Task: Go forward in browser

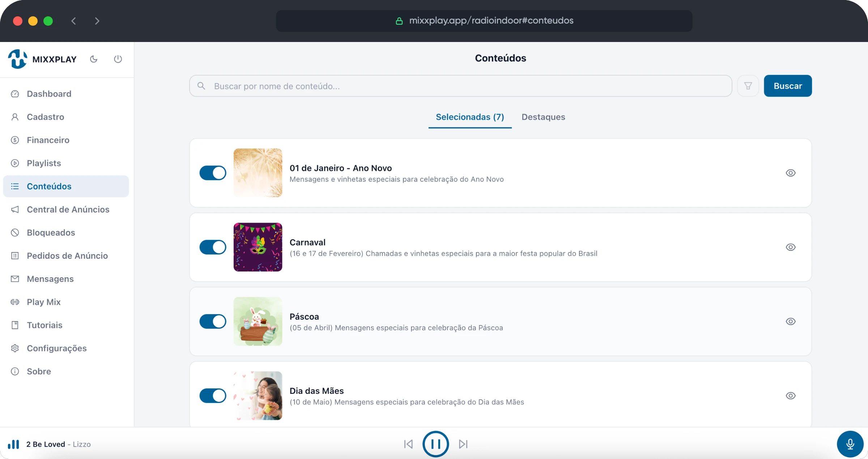Action: tap(97, 21)
